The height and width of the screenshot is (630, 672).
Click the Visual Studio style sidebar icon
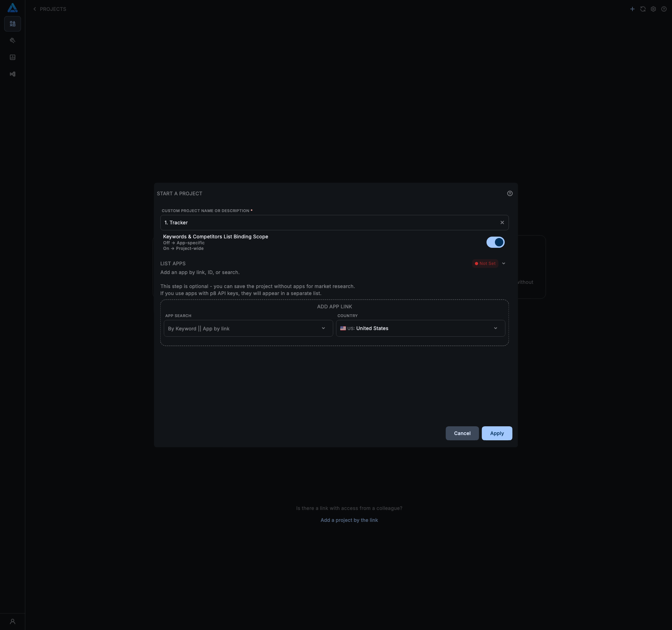click(13, 74)
